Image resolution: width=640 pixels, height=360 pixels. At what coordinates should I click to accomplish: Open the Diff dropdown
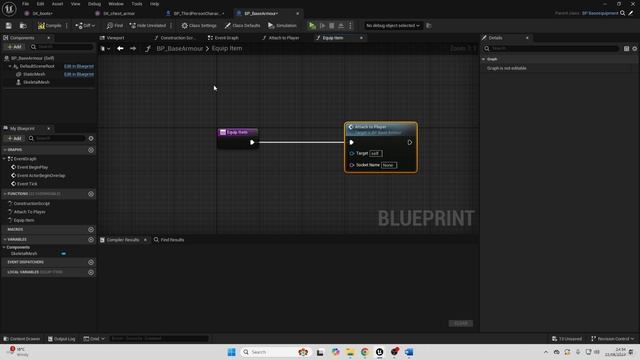click(x=85, y=26)
